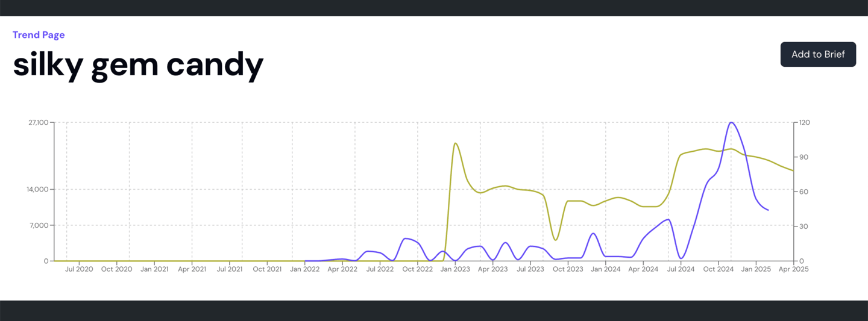This screenshot has width=868, height=321.
Task: Click the "90" right axis value
Action: point(803,157)
